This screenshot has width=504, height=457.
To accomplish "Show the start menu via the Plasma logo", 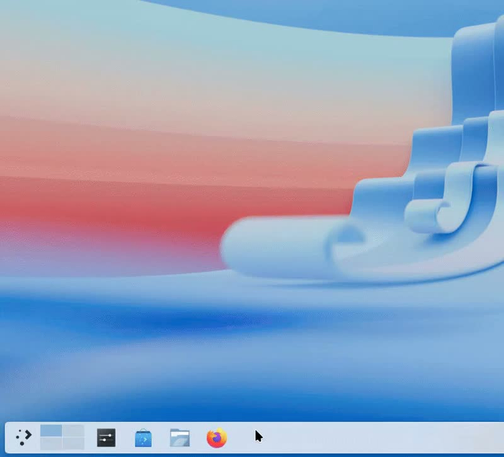I will 24,438.
